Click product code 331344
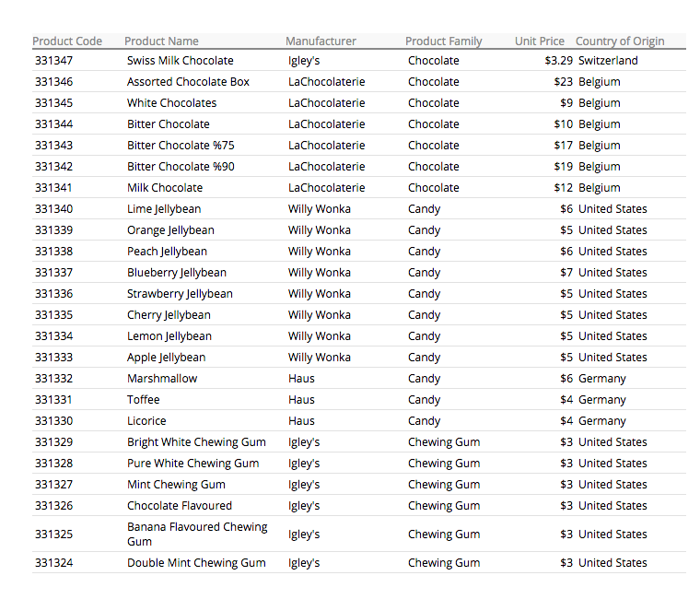700x611 pixels. 54,124
